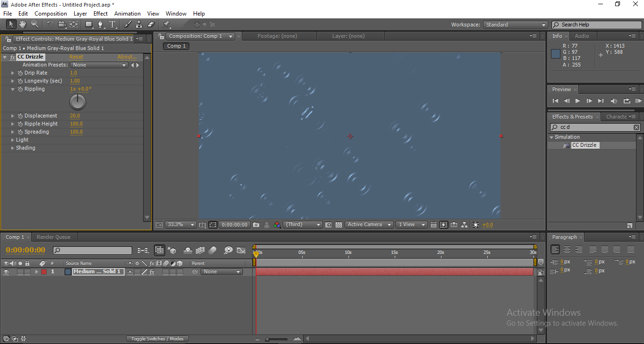
Task: Hide the Medium Gray-Royal Blue Solid layer
Action: [x=6, y=272]
